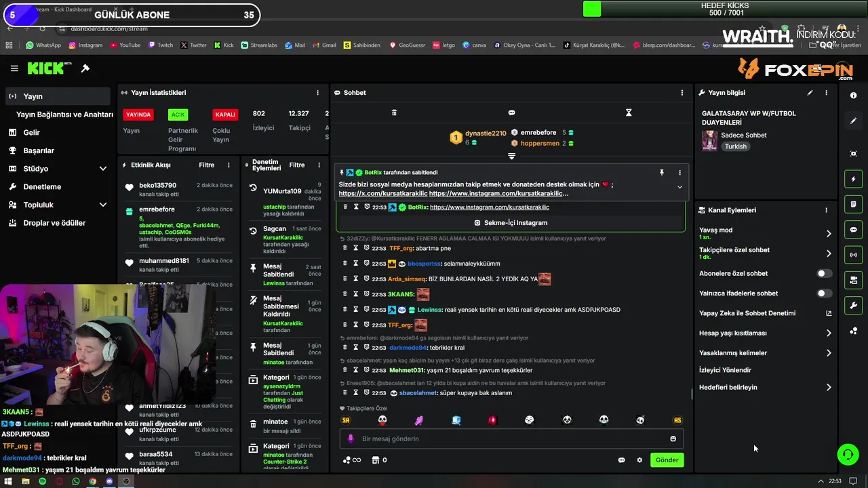Screen dimensions: 868x488
Task: Click the green headset support button
Action: click(x=848, y=454)
